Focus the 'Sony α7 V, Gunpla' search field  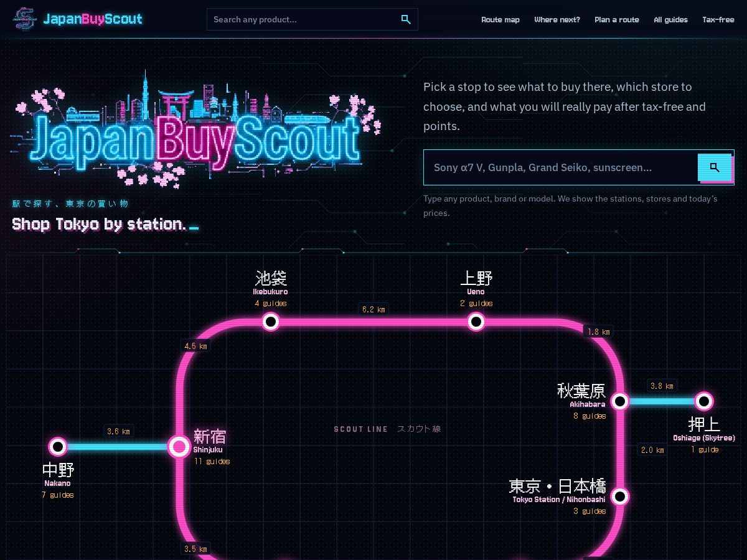pos(560,167)
